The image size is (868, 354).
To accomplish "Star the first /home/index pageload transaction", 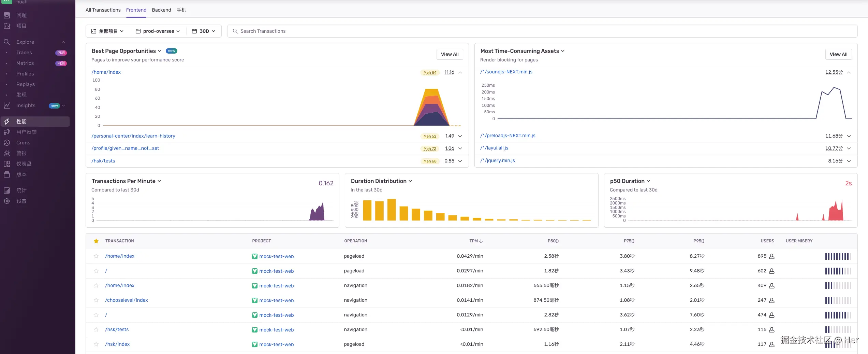I will tap(96, 256).
